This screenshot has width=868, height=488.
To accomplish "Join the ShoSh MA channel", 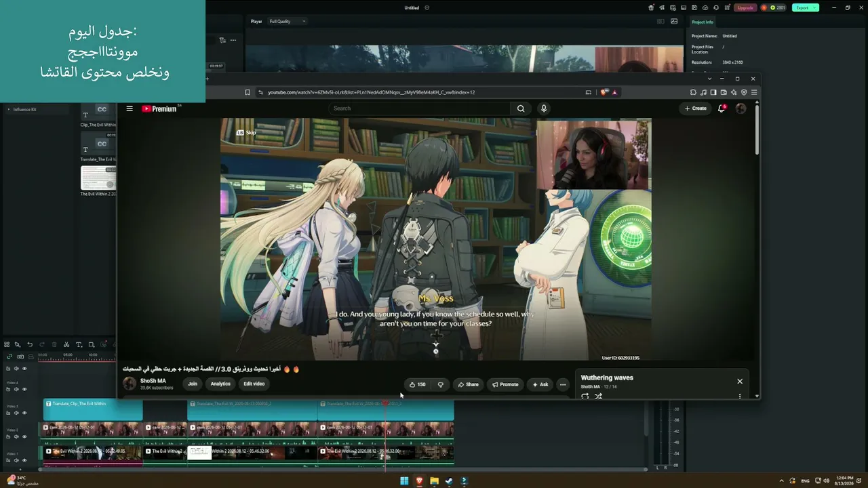I will coord(193,384).
